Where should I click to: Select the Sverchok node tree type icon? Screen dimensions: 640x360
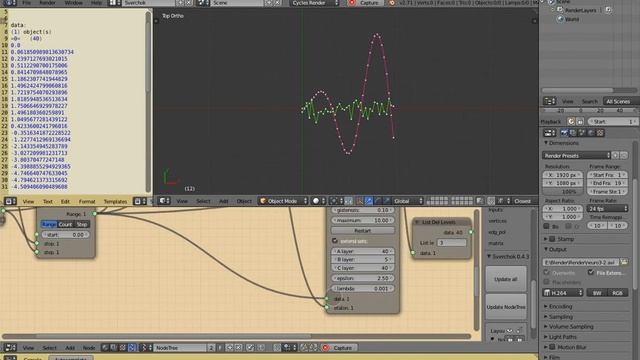click(132, 348)
